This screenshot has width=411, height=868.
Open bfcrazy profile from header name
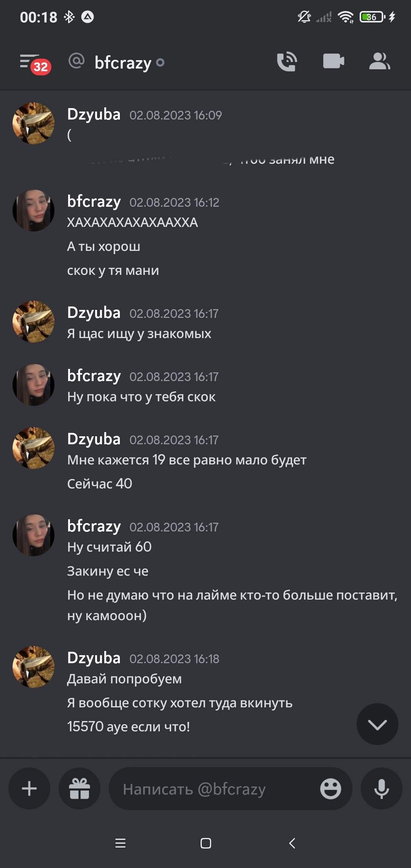click(123, 62)
